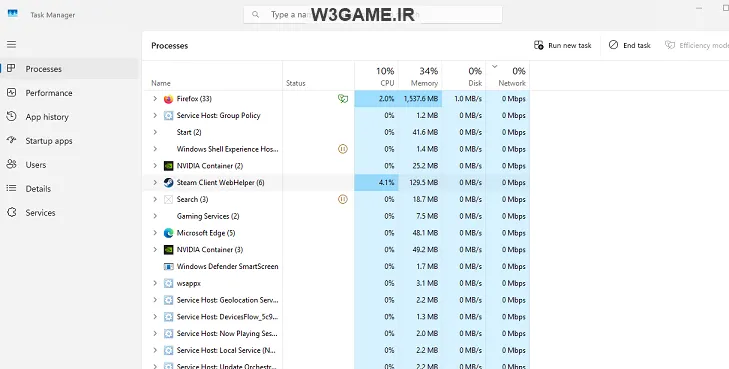Click the Task Manager app icon in title bar

click(13, 13)
